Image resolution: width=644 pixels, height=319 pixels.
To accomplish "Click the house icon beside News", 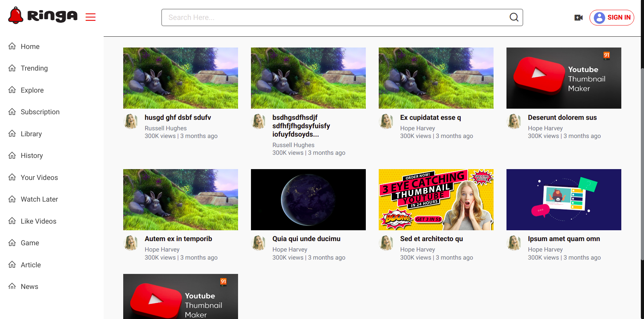I will tap(12, 286).
